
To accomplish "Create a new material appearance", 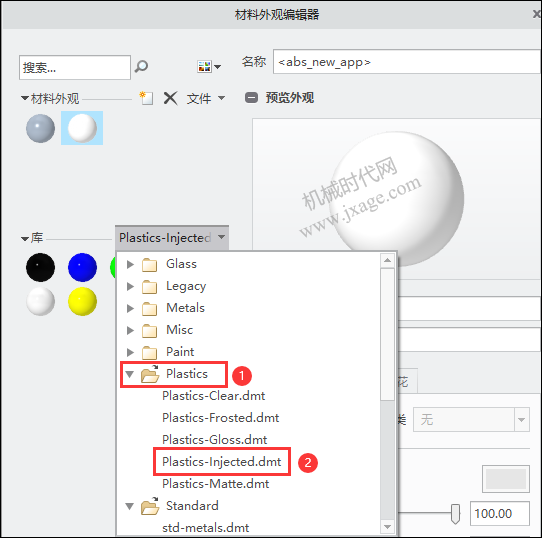I will (146, 98).
